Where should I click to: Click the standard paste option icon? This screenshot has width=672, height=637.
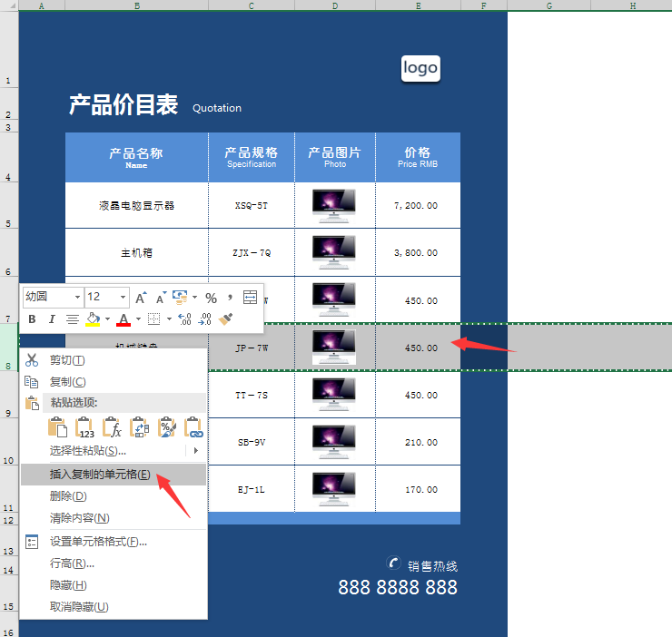[x=57, y=427]
